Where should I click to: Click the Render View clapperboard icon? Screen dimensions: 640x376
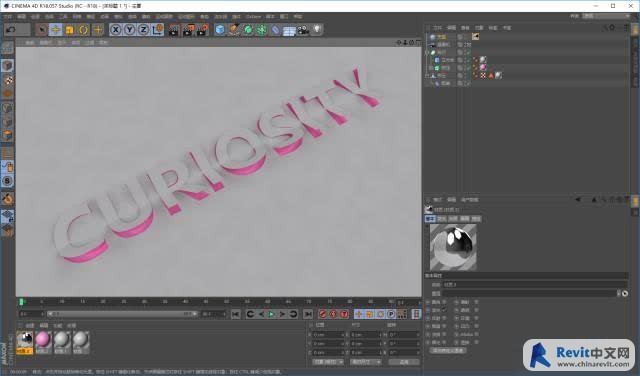point(173,30)
